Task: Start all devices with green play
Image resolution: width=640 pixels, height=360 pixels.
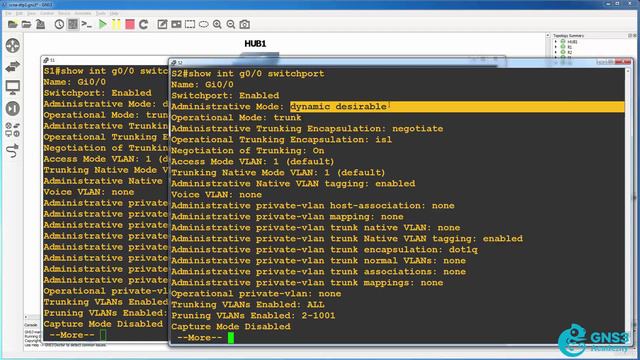Action: pos(103,24)
